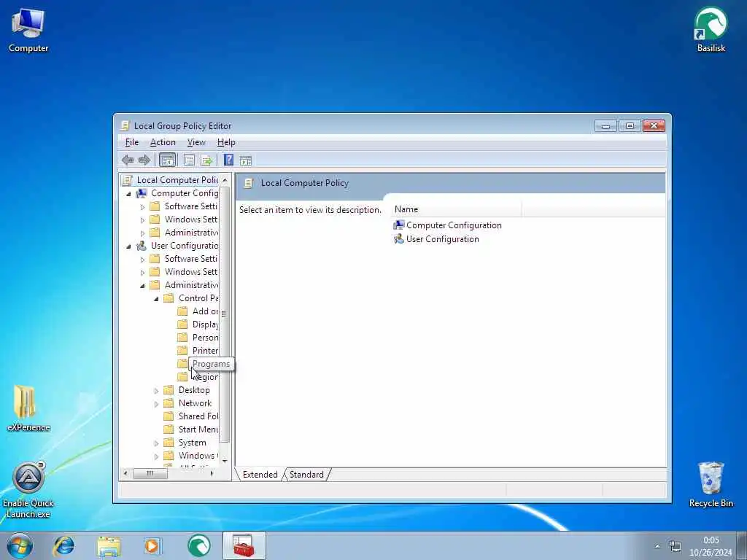Screen dimensions: 747x560
Task: Toggle the Show/Hide Action Pane toolbar icon
Action: click(x=246, y=160)
